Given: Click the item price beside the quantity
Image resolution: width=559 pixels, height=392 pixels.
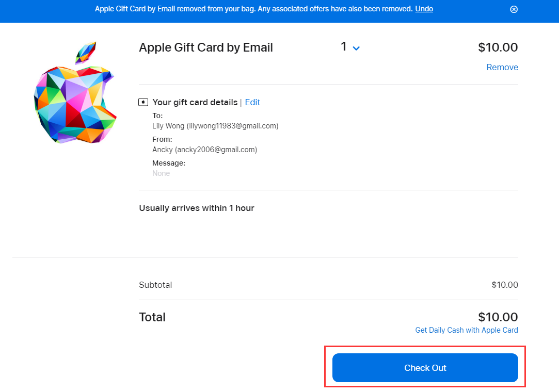Looking at the screenshot, I should (x=498, y=47).
